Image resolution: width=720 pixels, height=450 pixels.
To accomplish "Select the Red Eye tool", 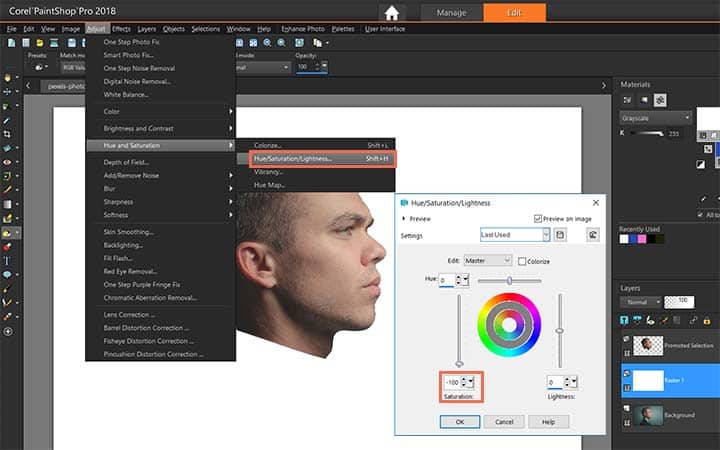I will pos(7,162).
